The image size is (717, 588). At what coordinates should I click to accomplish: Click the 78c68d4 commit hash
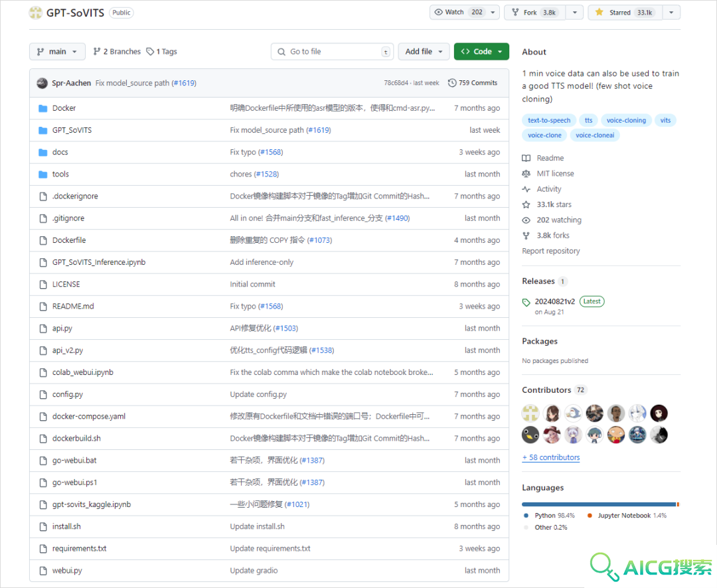(396, 83)
